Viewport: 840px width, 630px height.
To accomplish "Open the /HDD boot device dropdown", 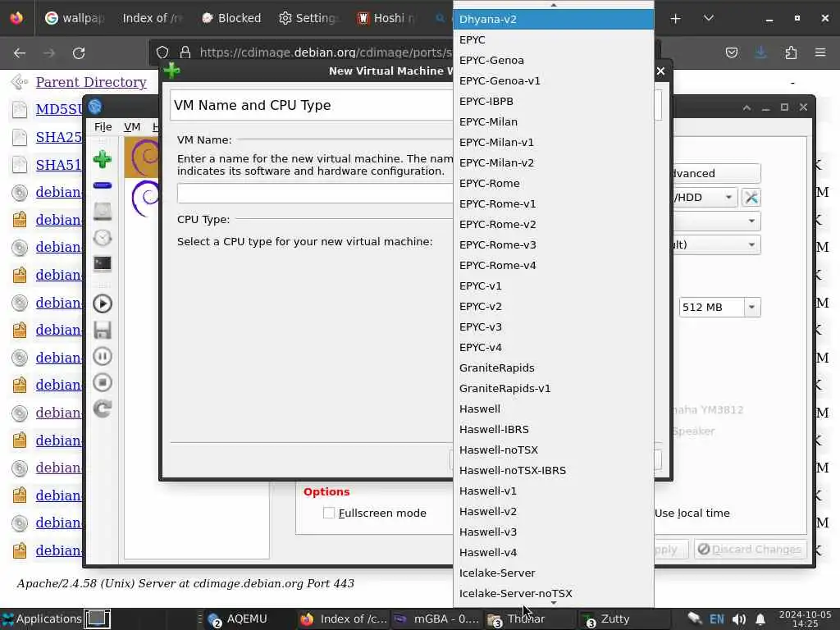I will point(705,198).
